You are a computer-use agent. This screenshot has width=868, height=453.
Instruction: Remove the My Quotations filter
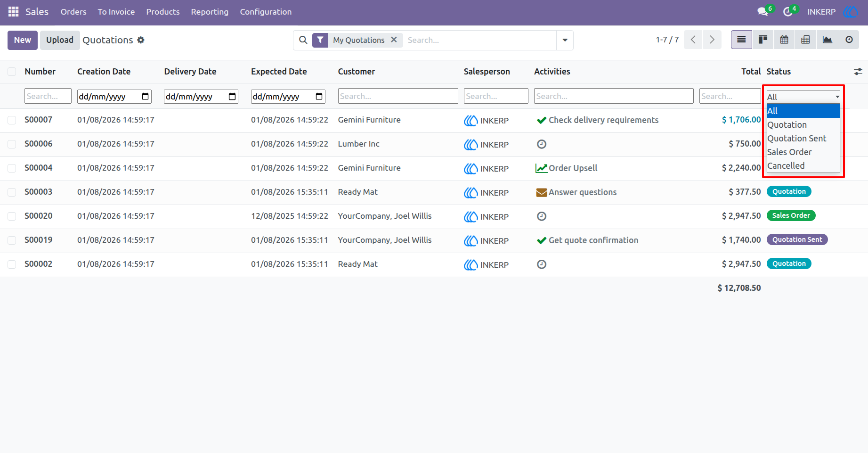[394, 40]
